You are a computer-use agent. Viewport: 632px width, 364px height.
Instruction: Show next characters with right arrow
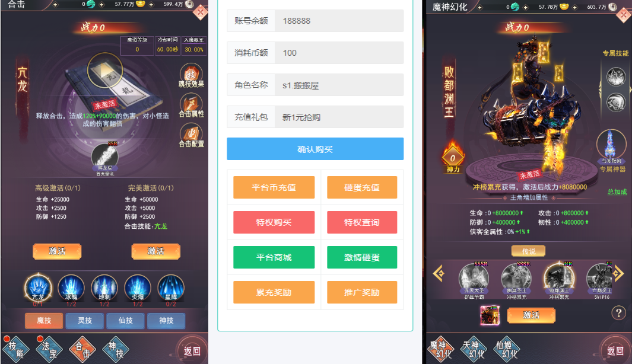[619, 274]
